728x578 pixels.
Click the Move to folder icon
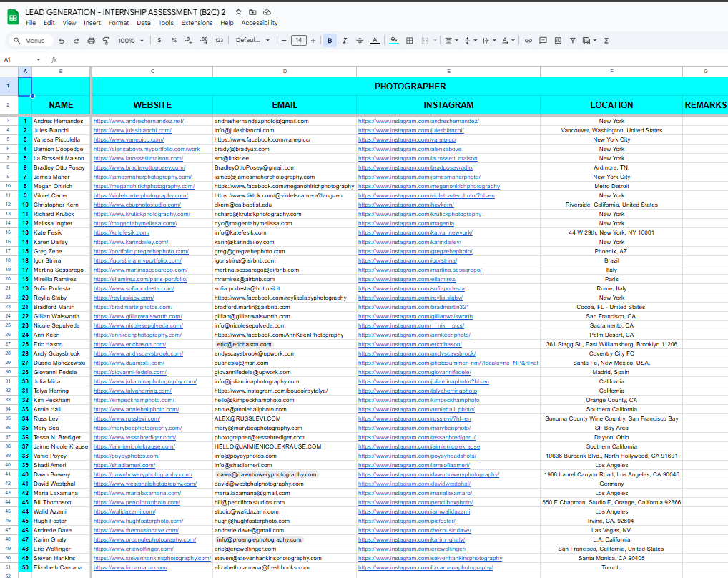(252, 12)
